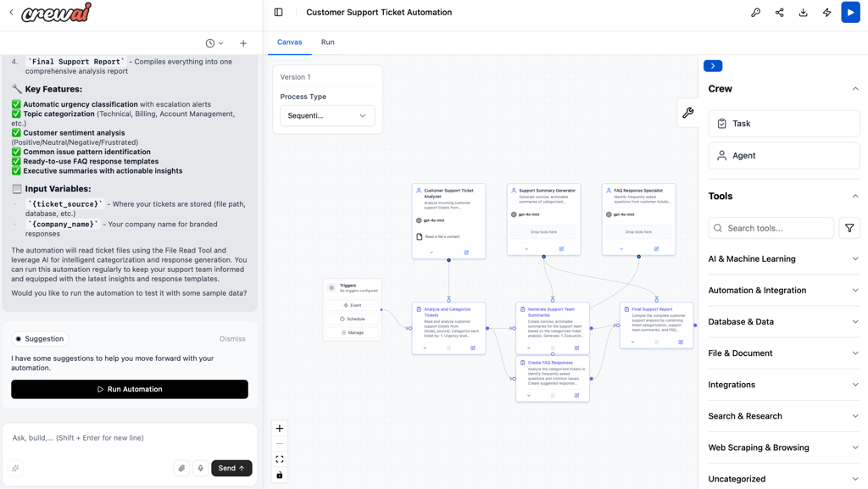Screen dimensions: 868x489
Task: Expand the Customer Support Ticket Analyzer node chevron
Action: (x=431, y=253)
